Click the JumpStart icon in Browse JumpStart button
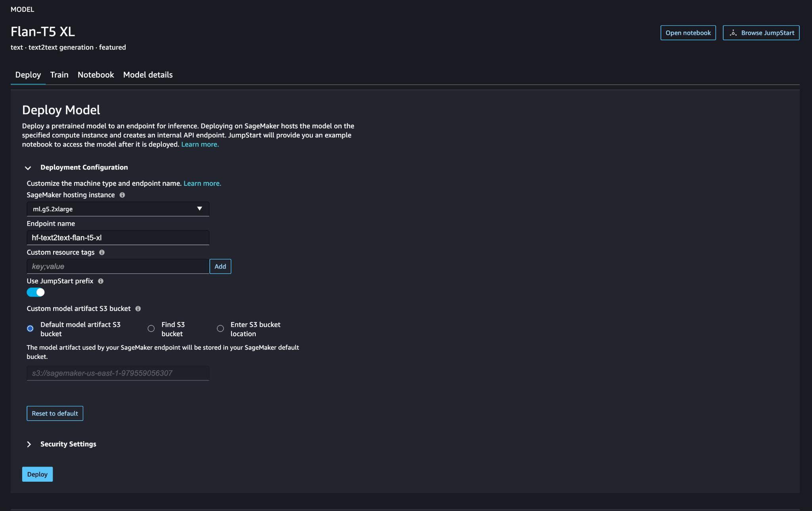Screen dimensions: 812x511 [733, 33]
